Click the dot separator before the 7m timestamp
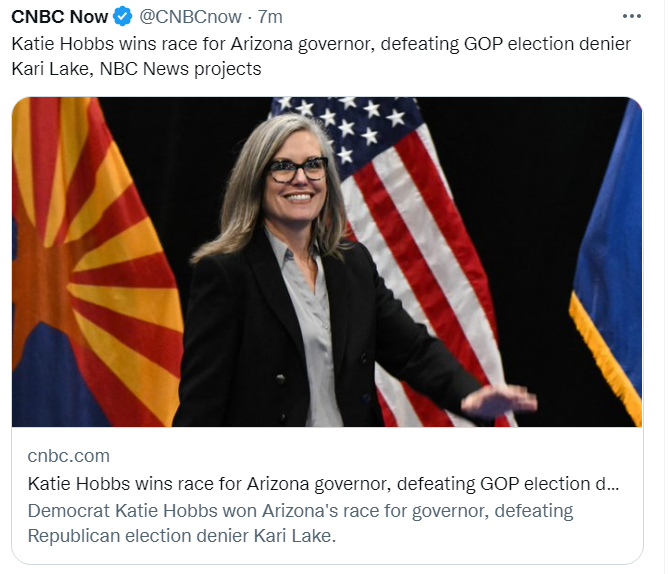Viewport: 669px width, 574px height. click(x=250, y=18)
